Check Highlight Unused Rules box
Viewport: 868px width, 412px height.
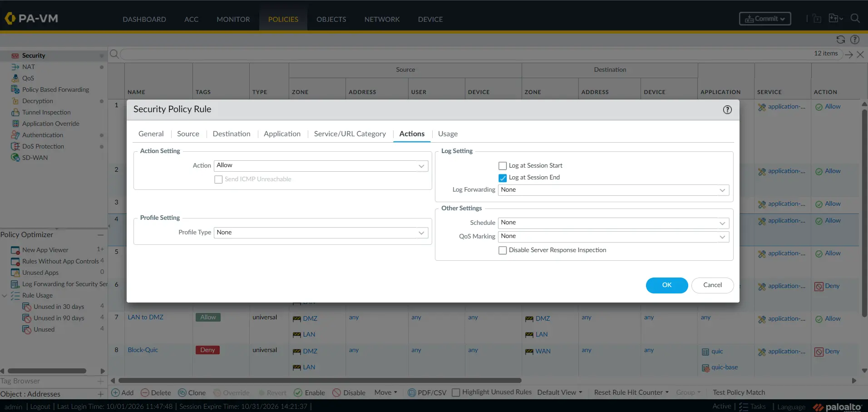tap(456, 392)
